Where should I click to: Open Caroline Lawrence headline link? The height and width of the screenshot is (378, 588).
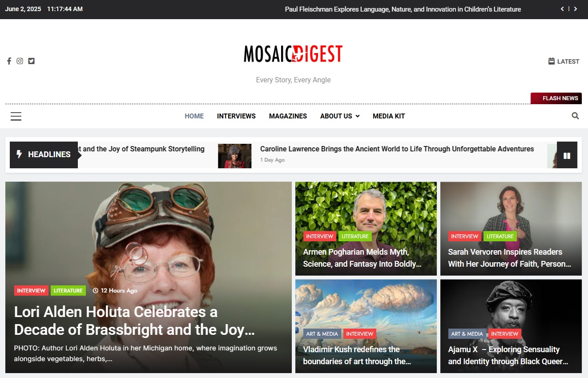[x=397, y=149]
